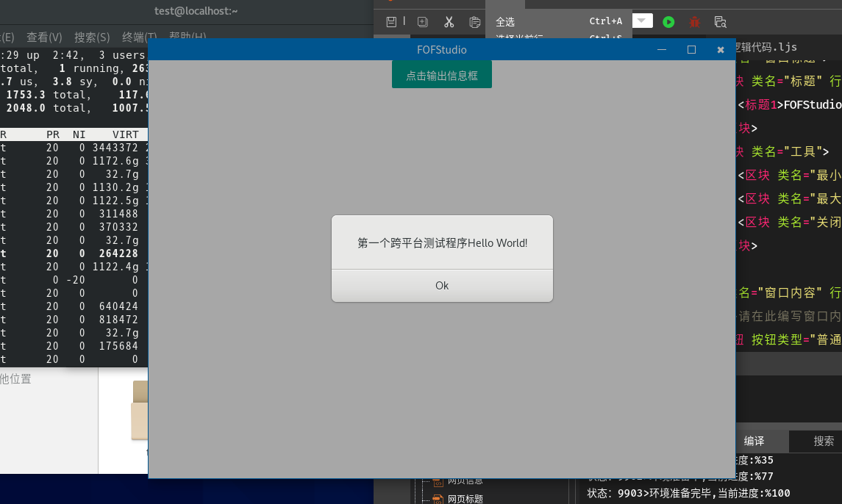Click the NI column header in terminal
The height and width of the screenshot is (504, 842).
(x=79, y=134)
